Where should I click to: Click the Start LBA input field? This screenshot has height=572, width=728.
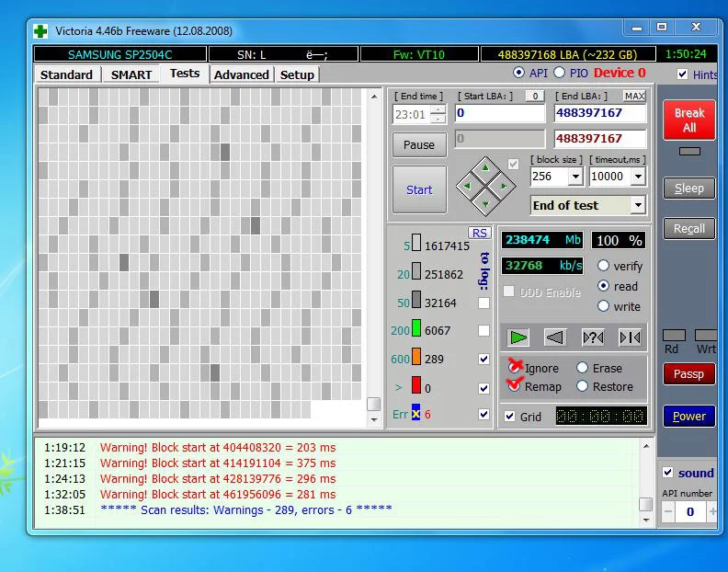499,113
